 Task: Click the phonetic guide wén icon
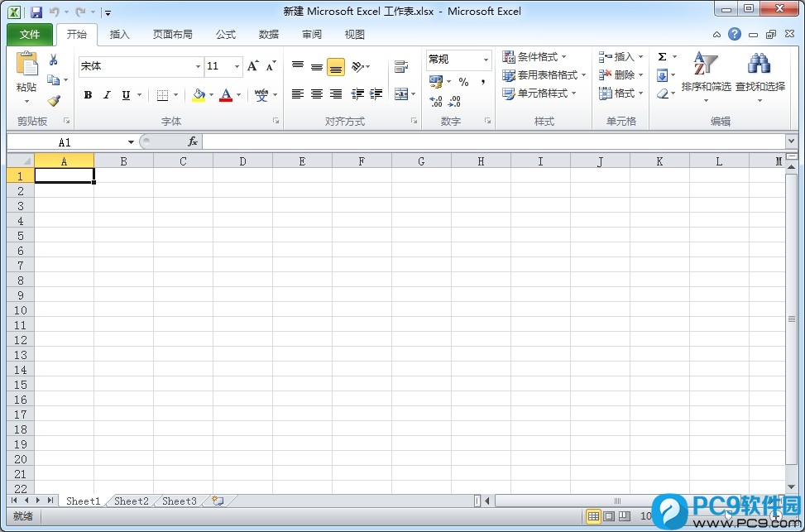(x=261, y=95)
